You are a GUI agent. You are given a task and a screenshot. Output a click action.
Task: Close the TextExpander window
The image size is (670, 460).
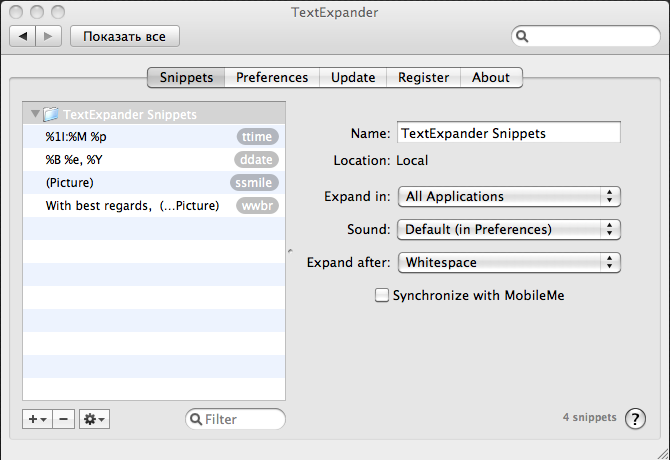(16, 12)
